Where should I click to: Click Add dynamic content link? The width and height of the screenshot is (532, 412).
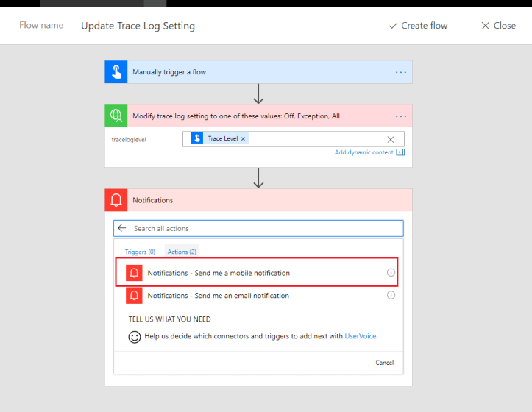tap(364, 152)
